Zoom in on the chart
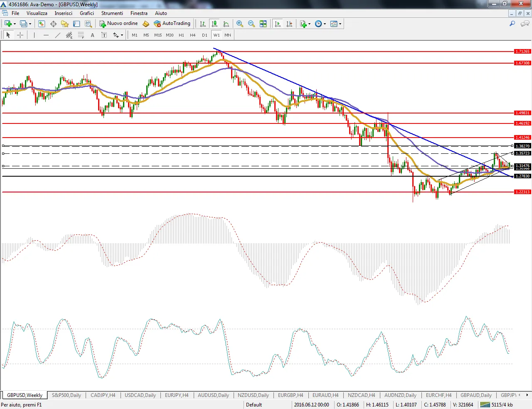532x409 pixels. [x=240, y=24]
